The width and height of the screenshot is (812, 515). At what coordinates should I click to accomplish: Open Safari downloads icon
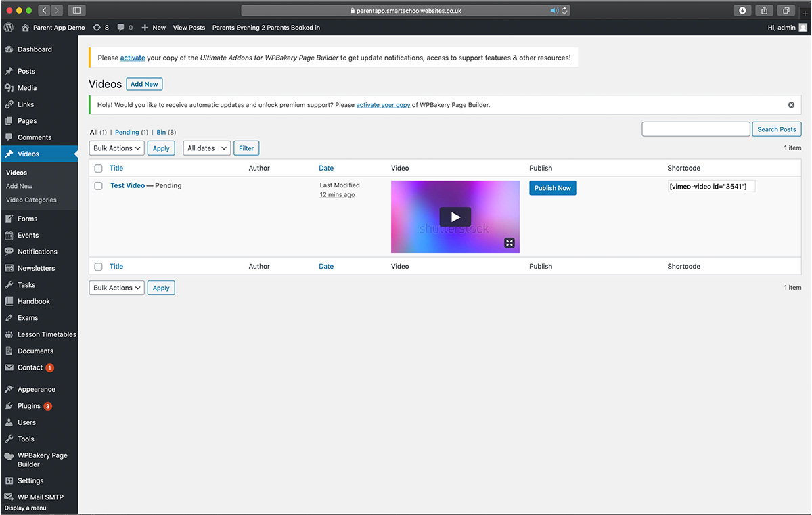coord(742,10)
